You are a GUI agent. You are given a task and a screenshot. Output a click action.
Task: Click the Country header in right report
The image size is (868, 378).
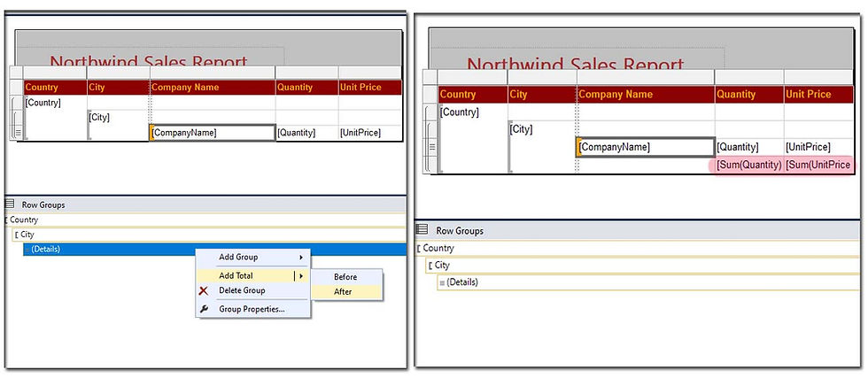point(472,95)
